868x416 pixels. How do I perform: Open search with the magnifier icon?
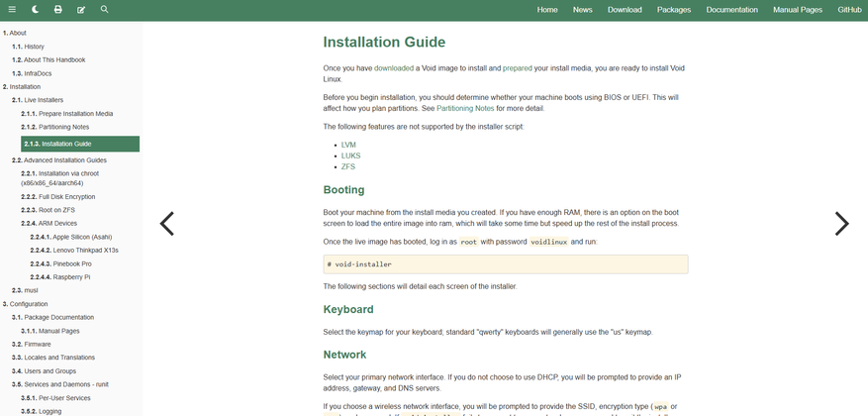105,9
